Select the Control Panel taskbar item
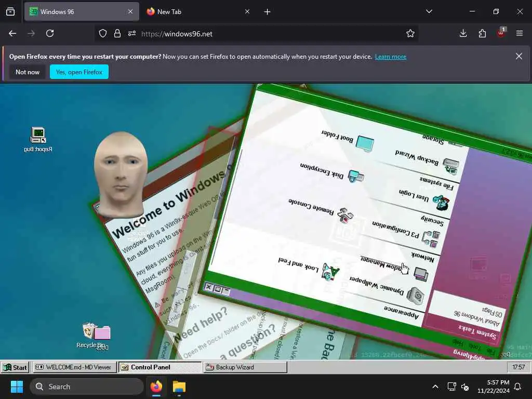 (160, 367)
